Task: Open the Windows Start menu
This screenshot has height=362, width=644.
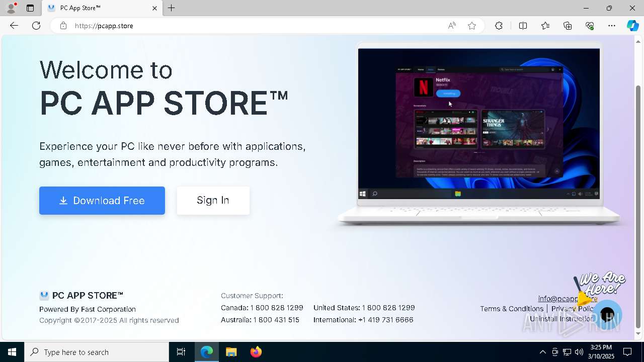Action: pyautogui.click(x=12, y=352)
